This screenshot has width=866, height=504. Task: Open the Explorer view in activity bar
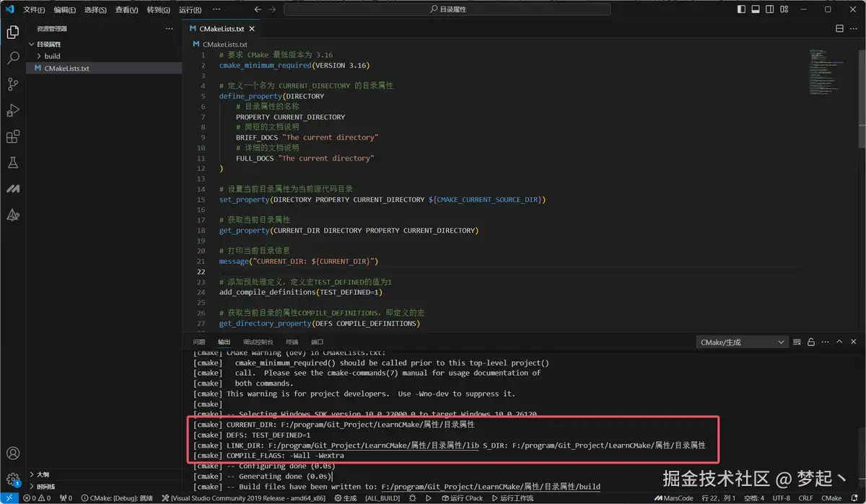(x=12, y=32)
